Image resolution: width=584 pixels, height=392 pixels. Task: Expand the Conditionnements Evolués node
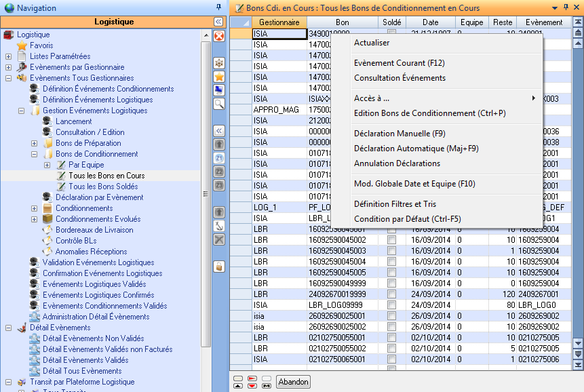tap(34, 219)
